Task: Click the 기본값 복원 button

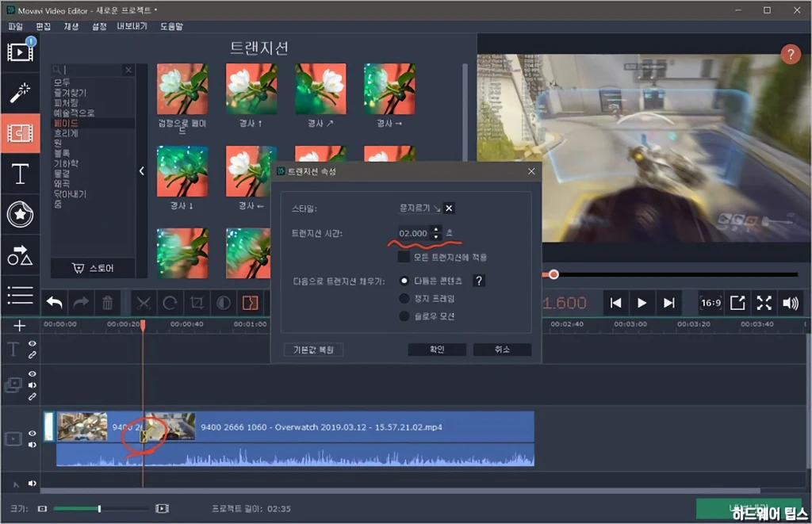Action: 313,350
